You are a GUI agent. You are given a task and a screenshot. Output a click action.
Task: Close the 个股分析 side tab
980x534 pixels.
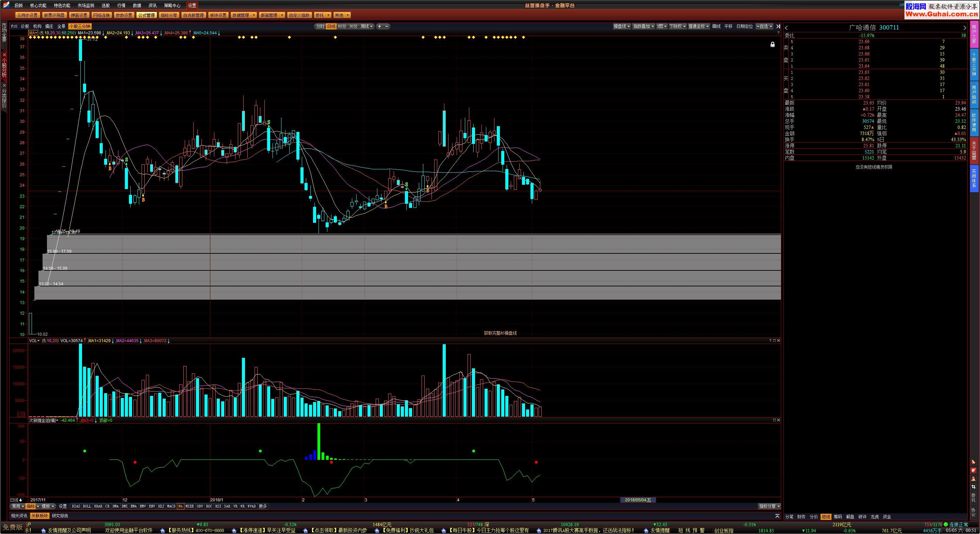4,55
